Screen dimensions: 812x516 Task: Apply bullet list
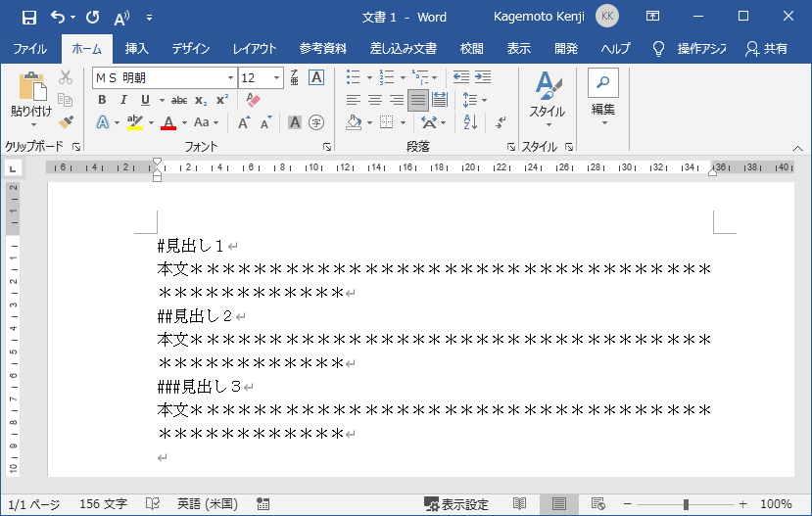354,77
